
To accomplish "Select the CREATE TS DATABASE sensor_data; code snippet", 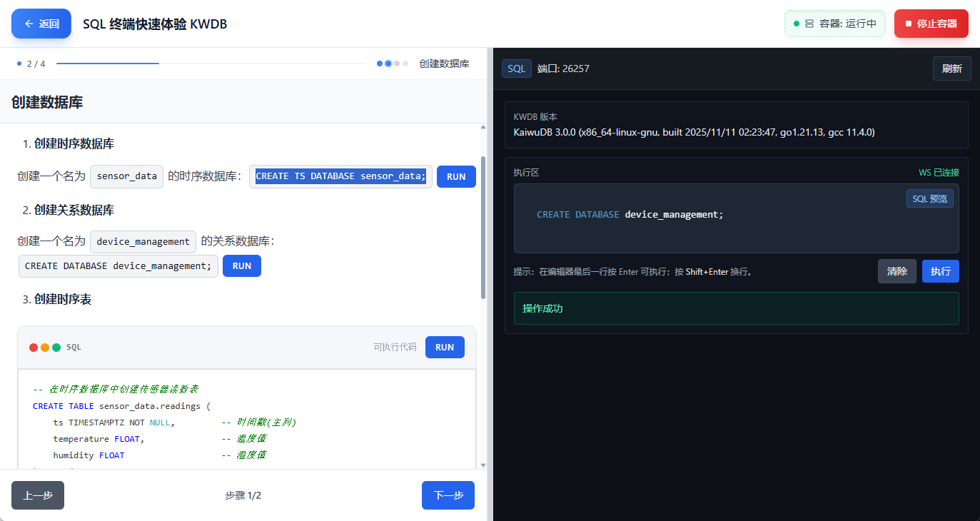I will pyautogui.click(x=340, y=176).
